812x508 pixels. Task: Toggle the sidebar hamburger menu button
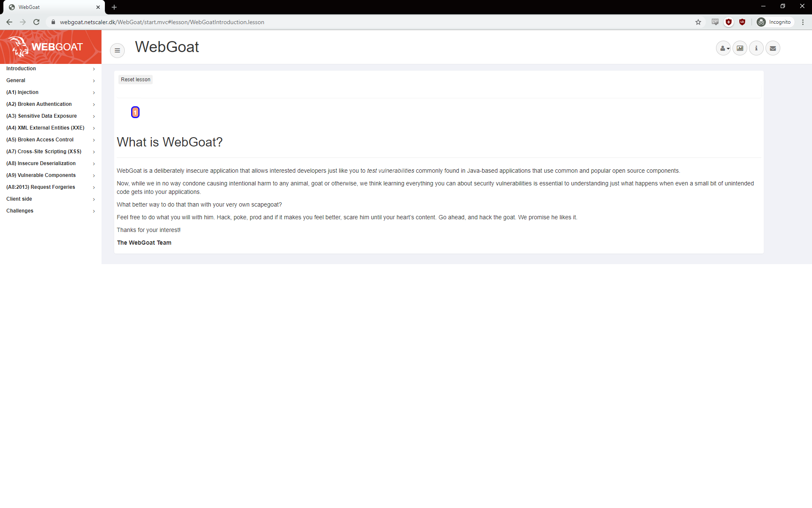117,50
